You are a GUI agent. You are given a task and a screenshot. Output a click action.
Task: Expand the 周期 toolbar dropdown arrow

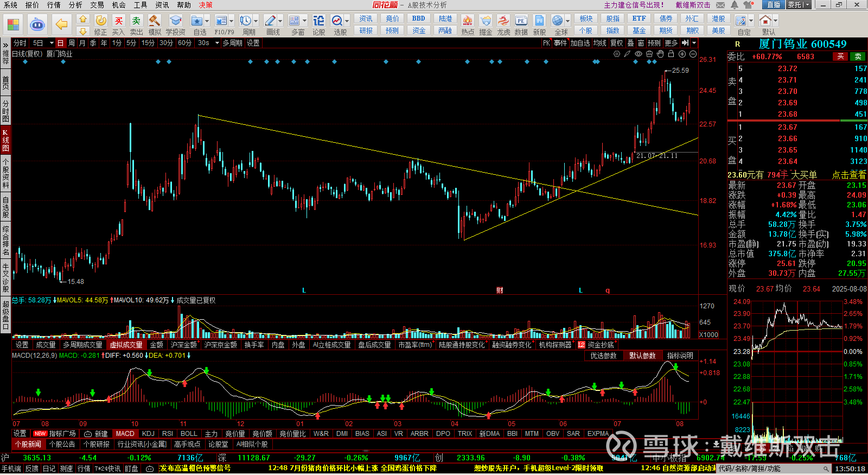(x=256, y=21)
